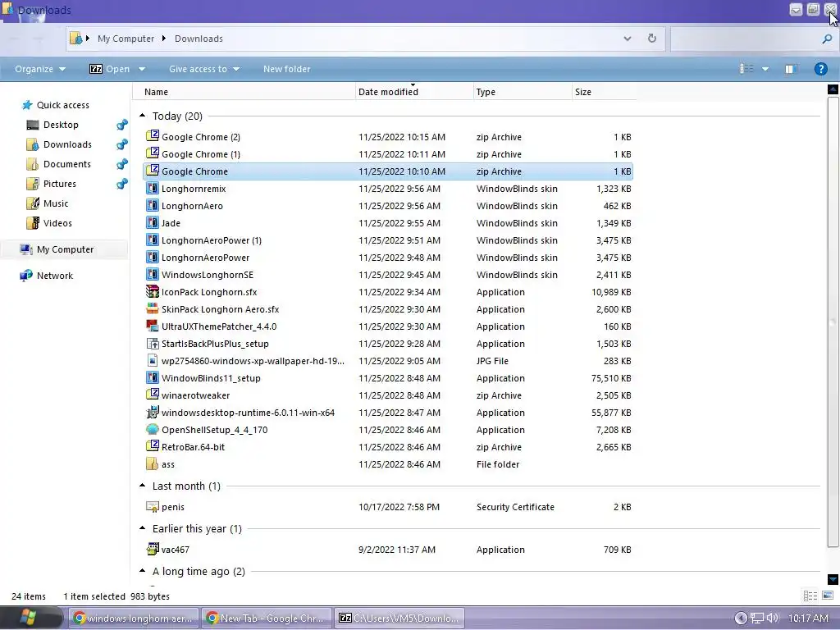840x630 pixels.
Task: Sort by the Type column header
Action: tap(523, 92)
